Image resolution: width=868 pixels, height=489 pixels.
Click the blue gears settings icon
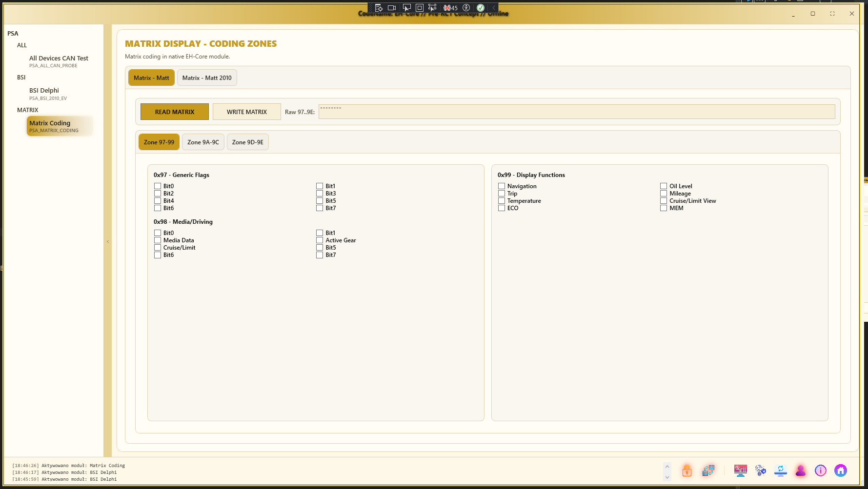tap(761, 470)
